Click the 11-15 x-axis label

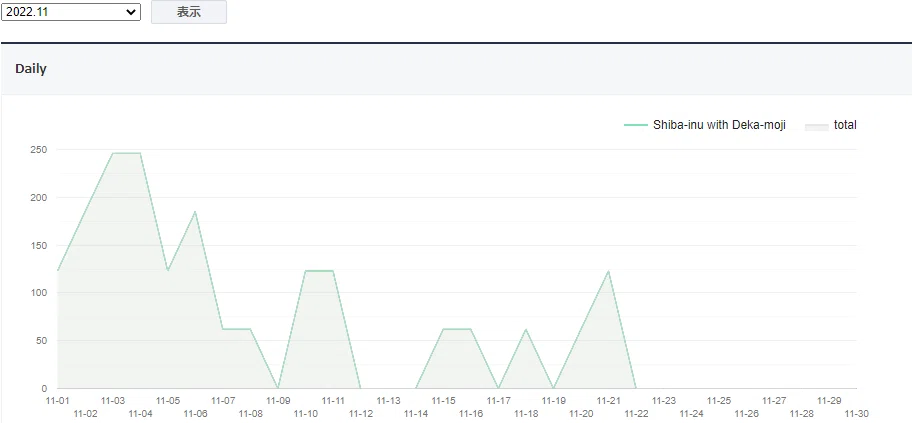coord(443,401)
